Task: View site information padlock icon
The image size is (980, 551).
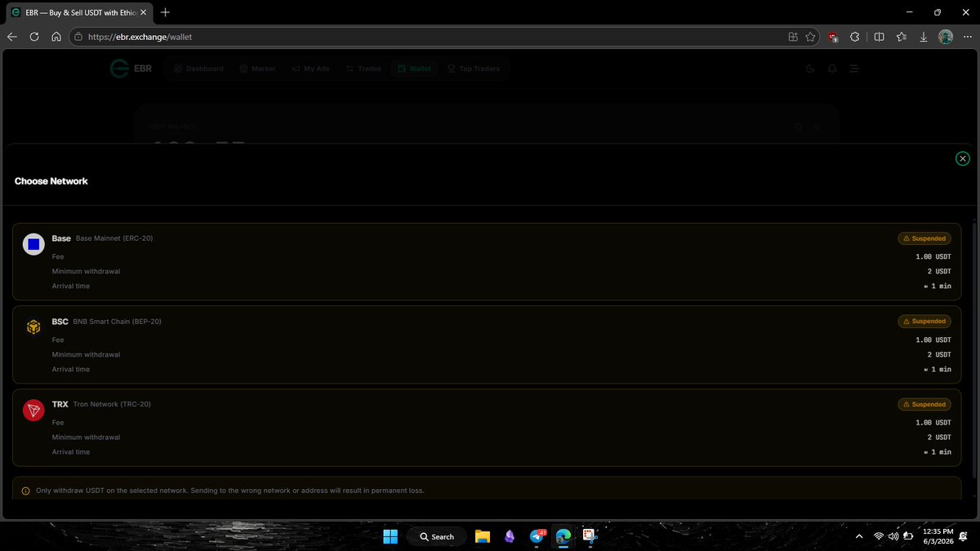Action: [78, 37]
